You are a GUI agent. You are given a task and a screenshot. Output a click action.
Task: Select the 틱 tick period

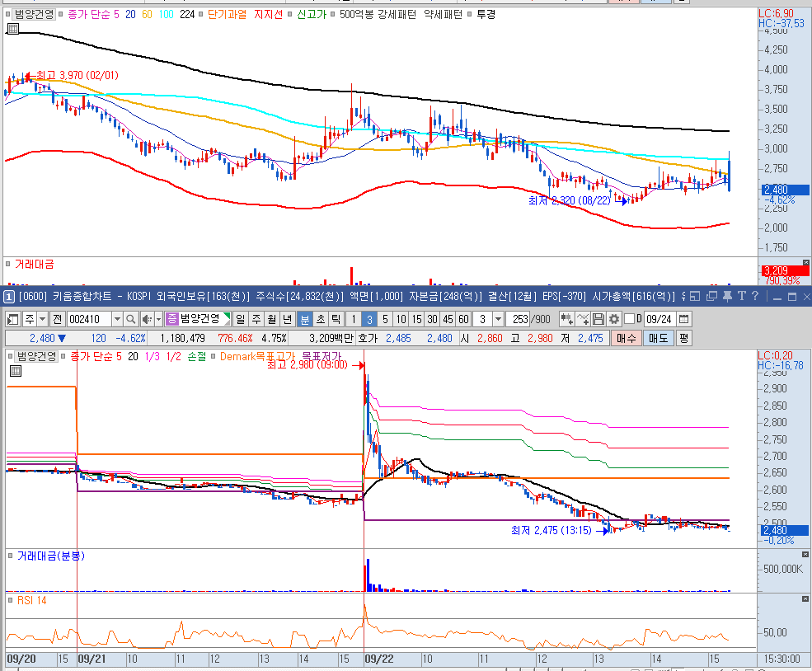(336, 319)
